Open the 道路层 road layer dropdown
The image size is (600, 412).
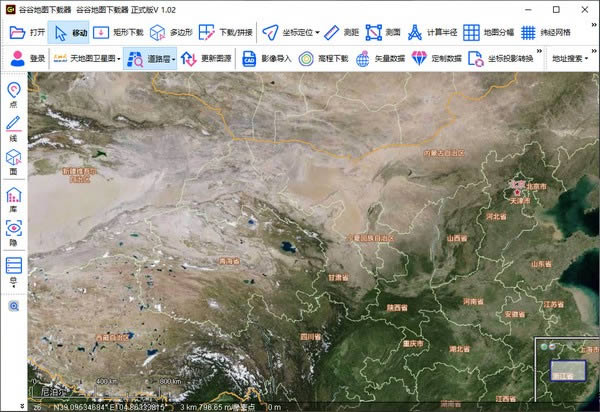pyautogui.click(x=150, y=59)
